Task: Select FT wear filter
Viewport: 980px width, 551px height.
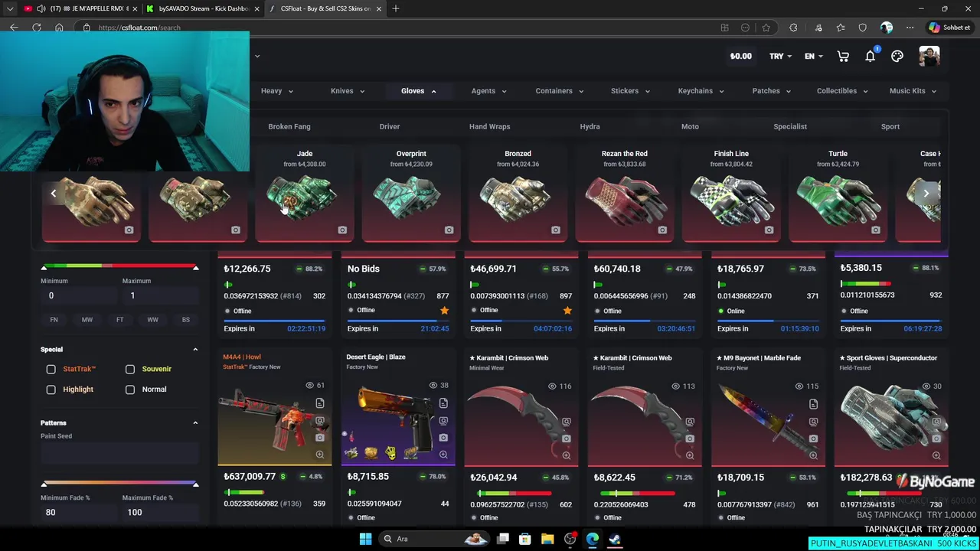Action: pos(119,320)
